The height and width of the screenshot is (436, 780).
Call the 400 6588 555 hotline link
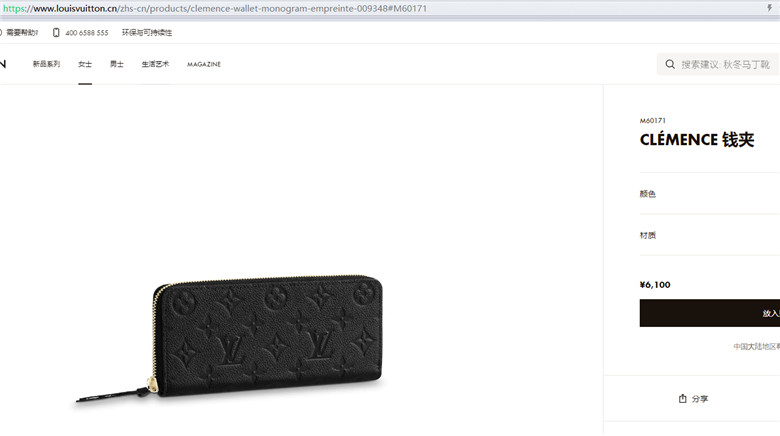pos(87,33)
